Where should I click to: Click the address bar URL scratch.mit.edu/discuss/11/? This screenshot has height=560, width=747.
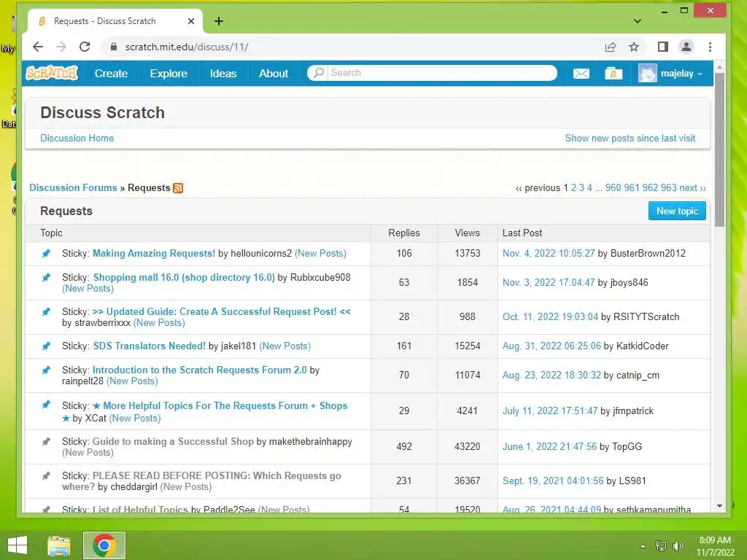pyautogui.click(x=186, y=47)
